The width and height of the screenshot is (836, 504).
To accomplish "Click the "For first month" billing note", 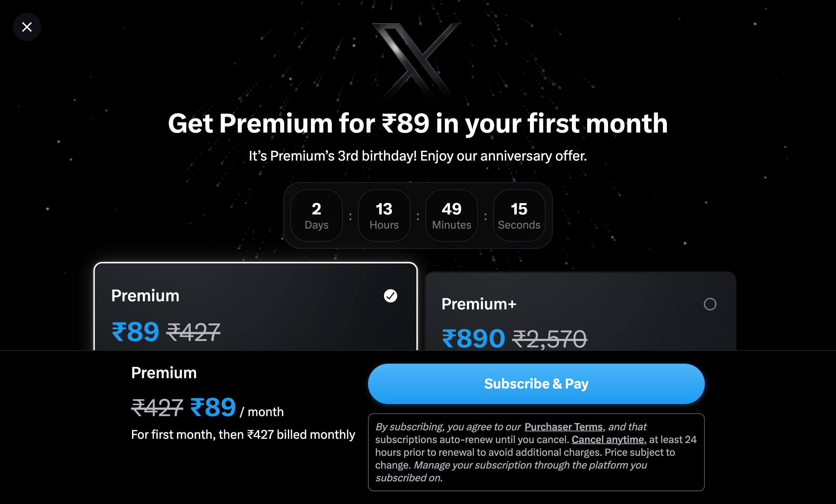I will [243, 435].
